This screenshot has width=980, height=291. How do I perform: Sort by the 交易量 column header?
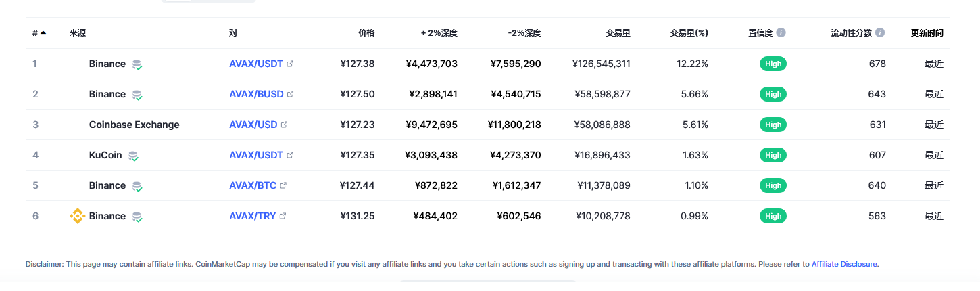[x=618, y=32]
